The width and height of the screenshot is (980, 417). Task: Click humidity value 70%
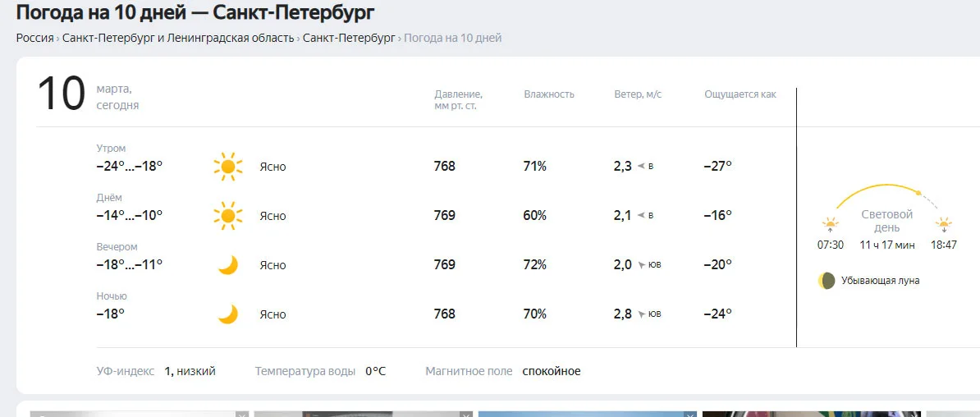coord(535,314)
